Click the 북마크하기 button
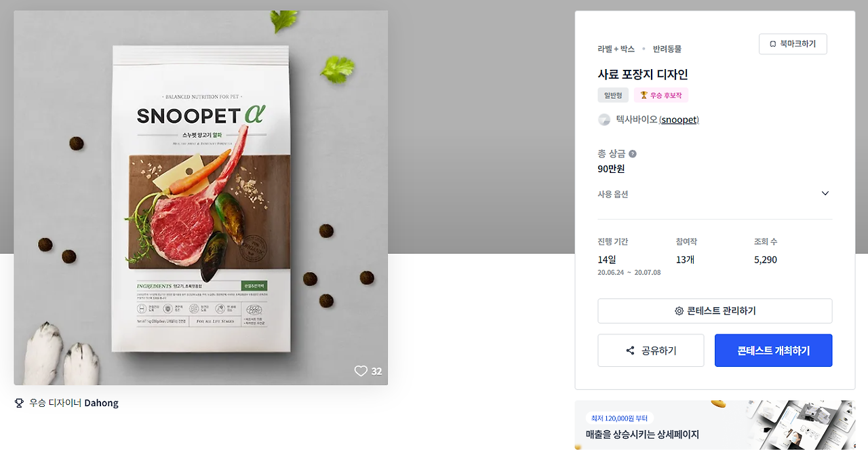The width and height of the screenshot is (868, 451). pyautogui.click(x=793, y=44)
